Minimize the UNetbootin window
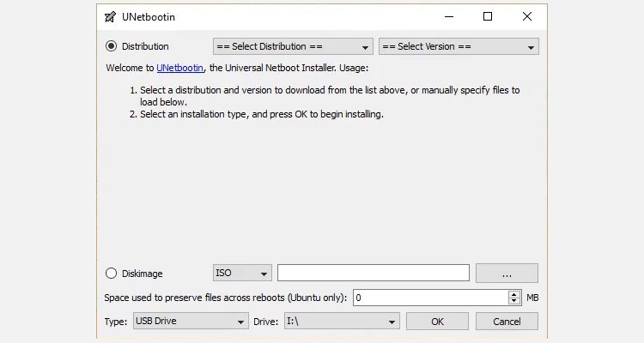Screen dimensions: 644x343 pos(449,16)
